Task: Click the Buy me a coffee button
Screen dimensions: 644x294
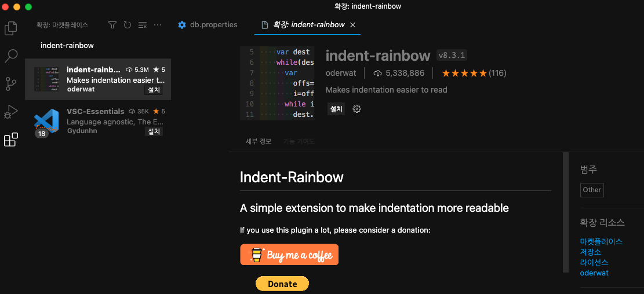Action: pyautogui.click(x=290, y=255)
